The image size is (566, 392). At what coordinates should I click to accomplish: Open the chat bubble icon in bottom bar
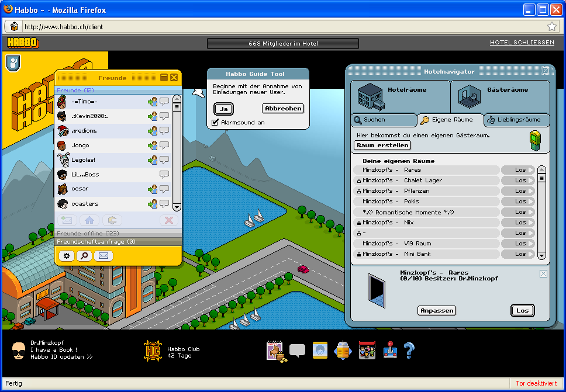(x=298, y=351)
